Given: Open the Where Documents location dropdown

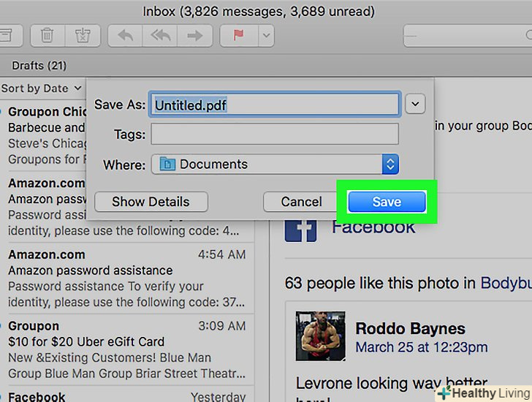Looking at the screenshot, I should pyautogui.click(x=275, y=164).
